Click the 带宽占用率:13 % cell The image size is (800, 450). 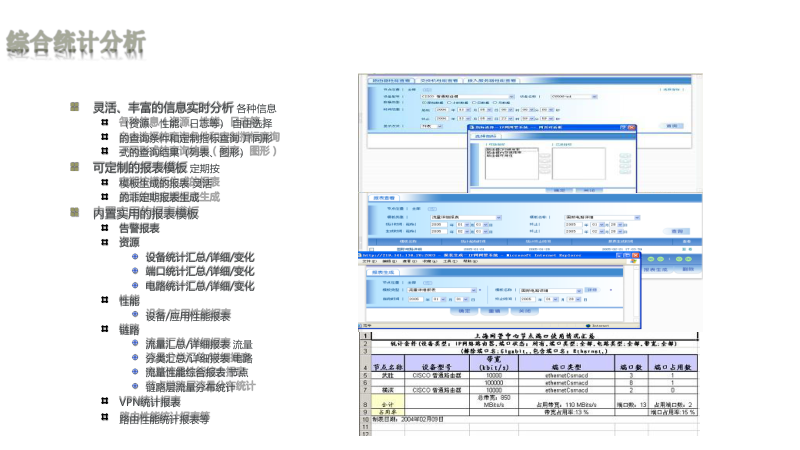(x=566, y=412)
